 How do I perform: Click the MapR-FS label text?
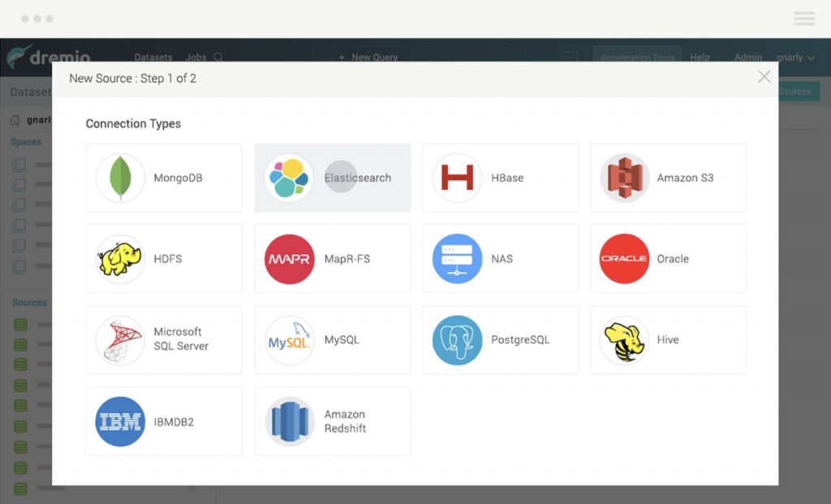[x=347, y=259]
